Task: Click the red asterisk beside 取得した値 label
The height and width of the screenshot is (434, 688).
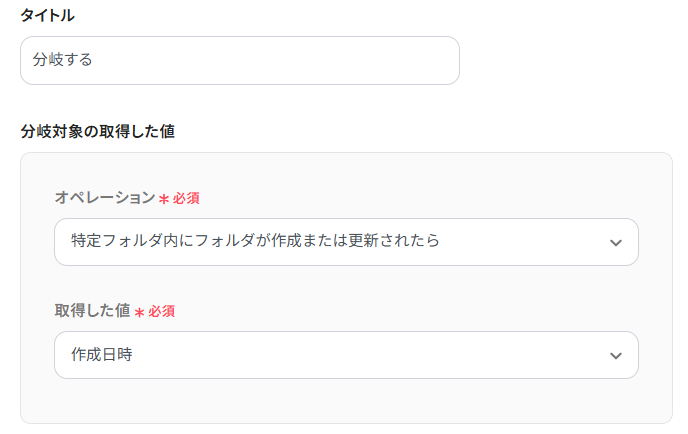Action: point(140,312)
